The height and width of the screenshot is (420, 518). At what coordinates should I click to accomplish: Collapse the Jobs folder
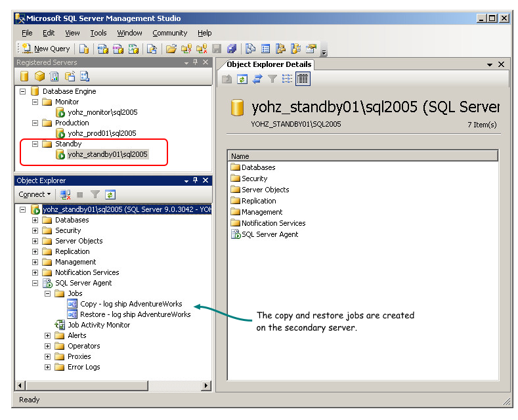[47, 294]
